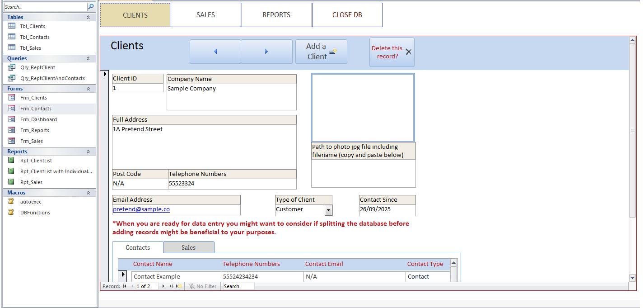Image resolution: width=644 pixels, height=308 pixels.
Task: Click the navigation pane search box
Action: point(45,7)
